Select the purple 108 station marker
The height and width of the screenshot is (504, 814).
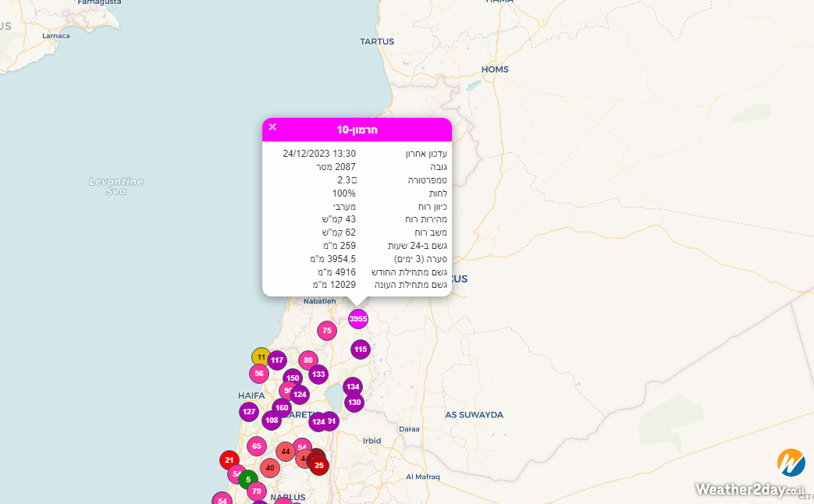click(x=272, y=421)
